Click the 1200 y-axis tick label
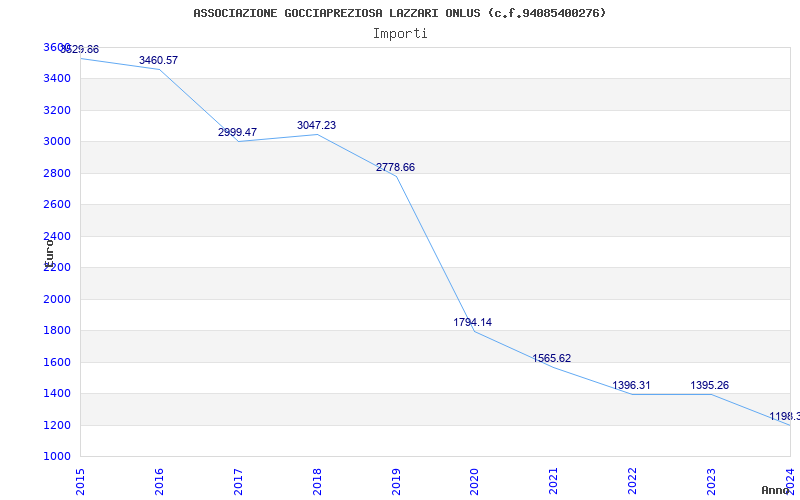 (57, 425)
